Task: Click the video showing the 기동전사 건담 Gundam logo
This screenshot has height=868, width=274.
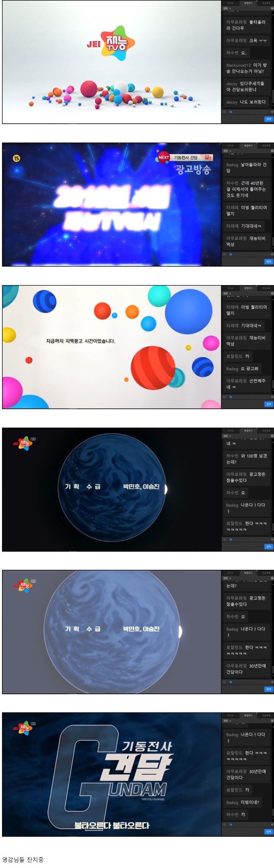Action: click(112, 774)
